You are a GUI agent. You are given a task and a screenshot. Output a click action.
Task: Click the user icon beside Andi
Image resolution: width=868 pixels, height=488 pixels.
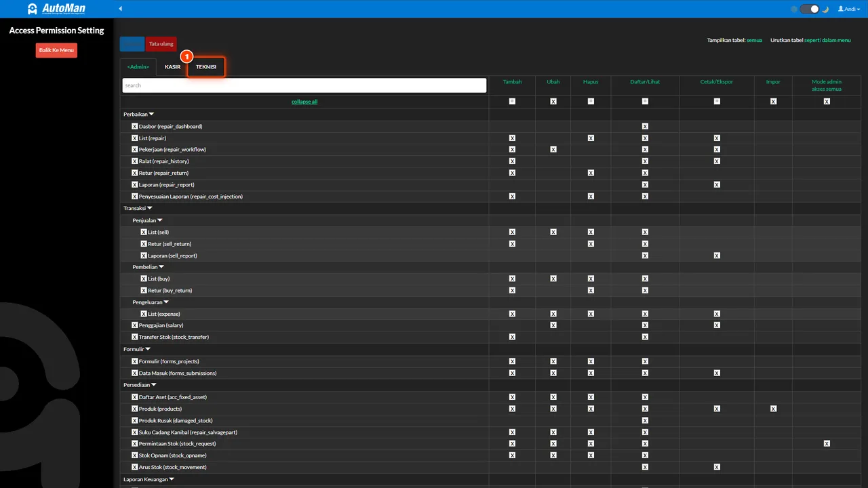841,9
